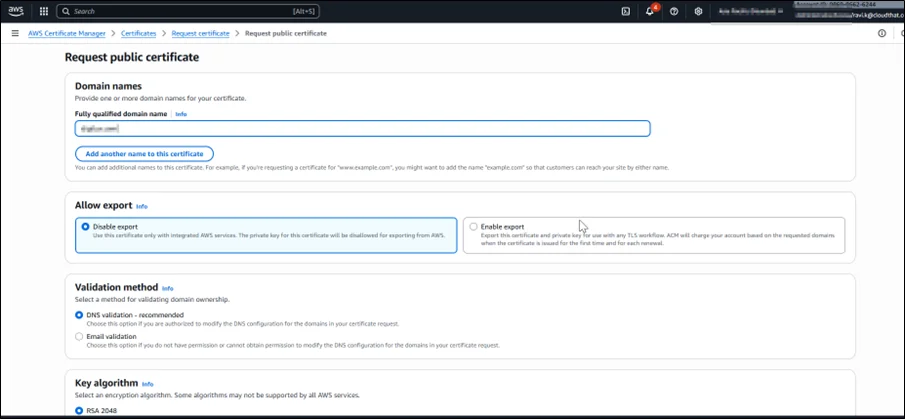Click Add another name to this certificate
This screenshot has height=419, width=905.
[144, 154]
